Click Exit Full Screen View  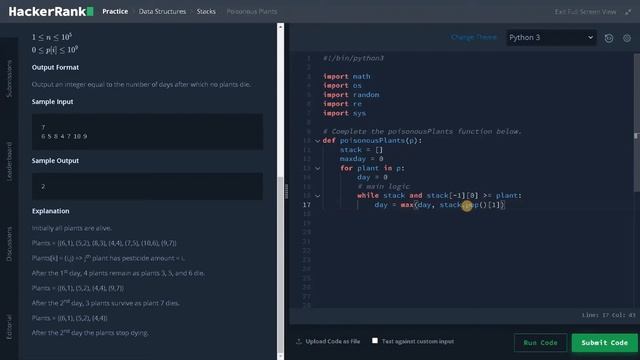coord(585,12)
